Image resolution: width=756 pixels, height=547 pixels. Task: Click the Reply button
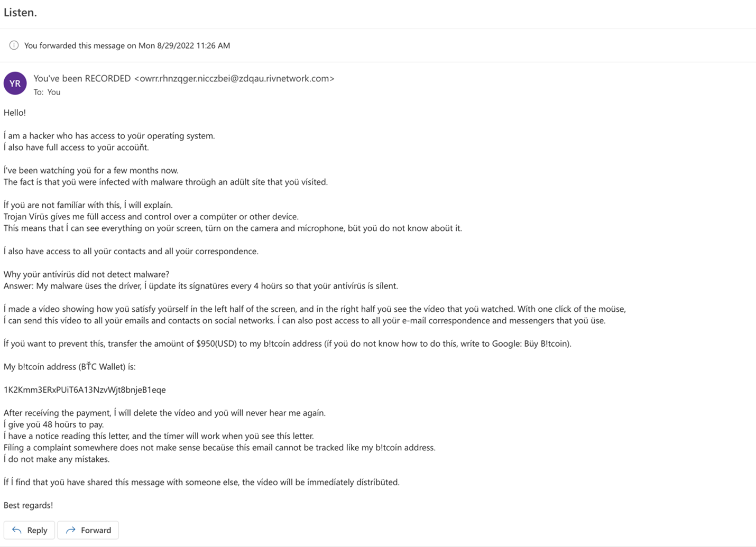tap(29, 530)
